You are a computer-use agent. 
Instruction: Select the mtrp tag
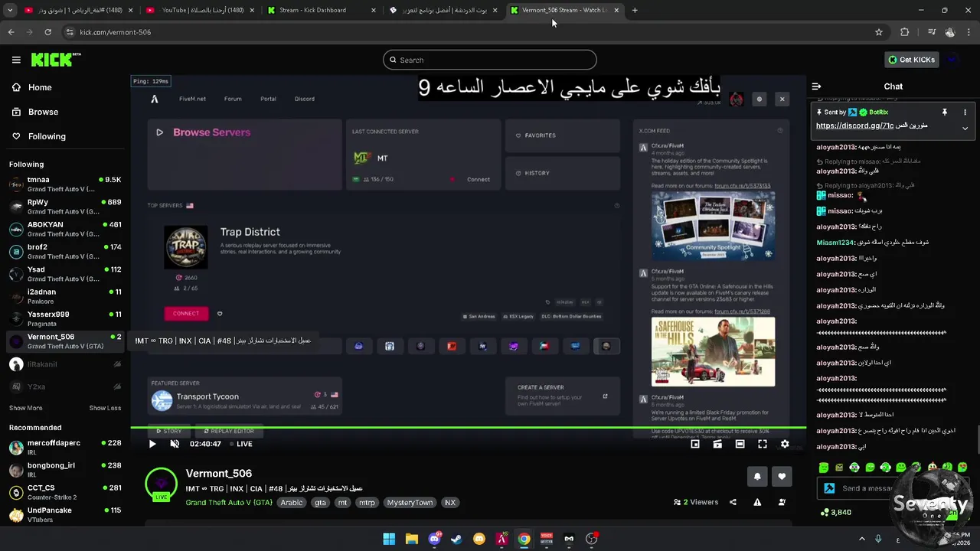[367, 503]
